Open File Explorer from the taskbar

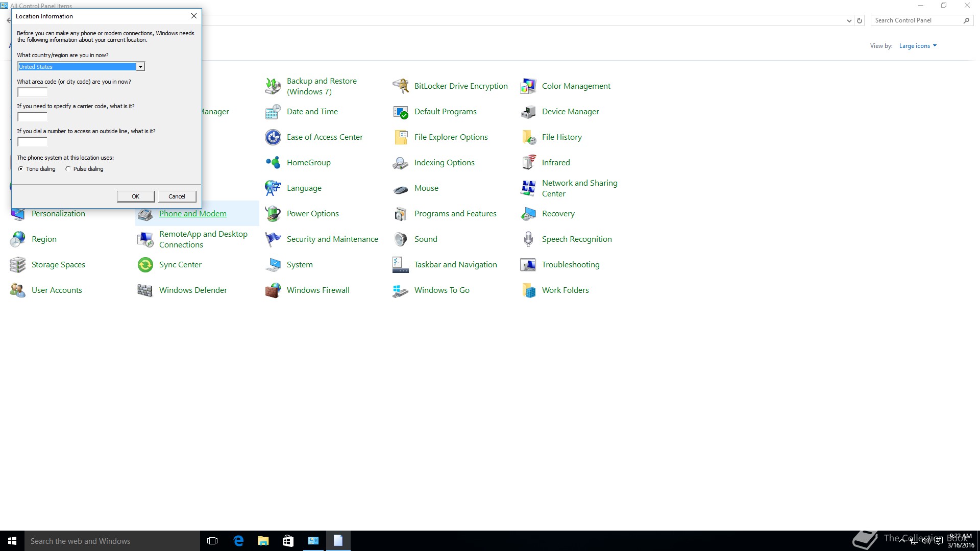point(263,541)
